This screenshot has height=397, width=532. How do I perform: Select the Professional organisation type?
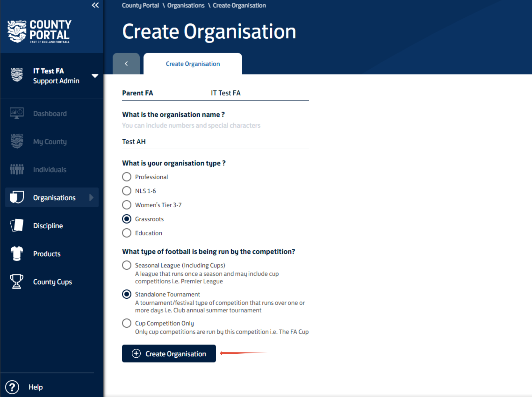click(x=127, y=177)
